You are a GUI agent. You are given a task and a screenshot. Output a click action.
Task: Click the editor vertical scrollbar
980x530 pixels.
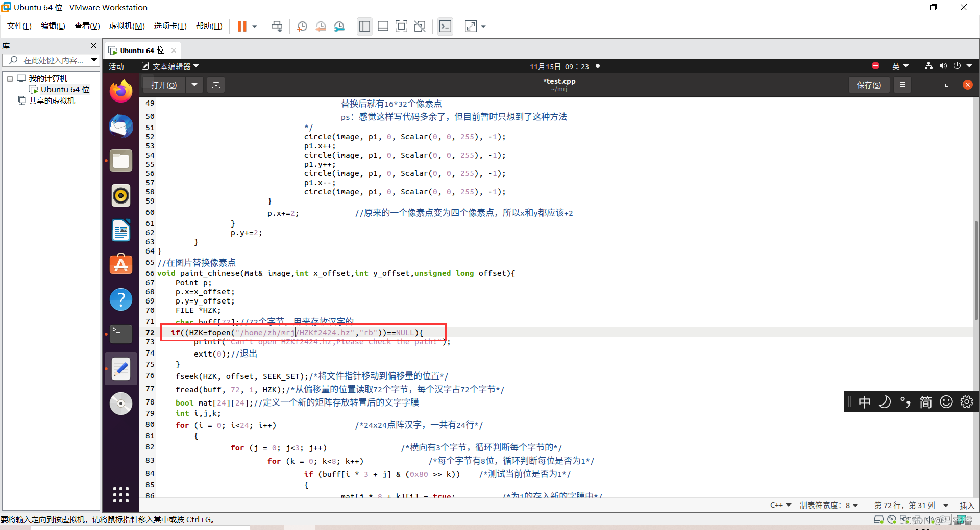click(976, 270)
